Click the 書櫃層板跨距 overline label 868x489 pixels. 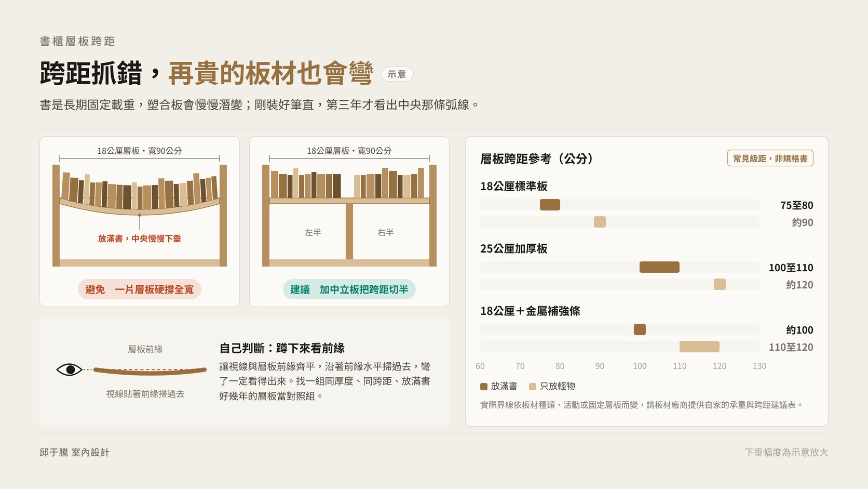click(77, 41)
